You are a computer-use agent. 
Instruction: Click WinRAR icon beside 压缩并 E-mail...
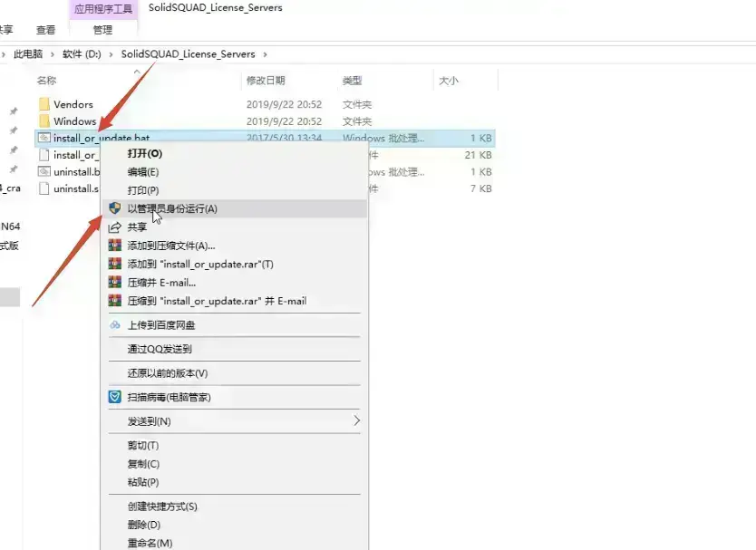point(115,282)
